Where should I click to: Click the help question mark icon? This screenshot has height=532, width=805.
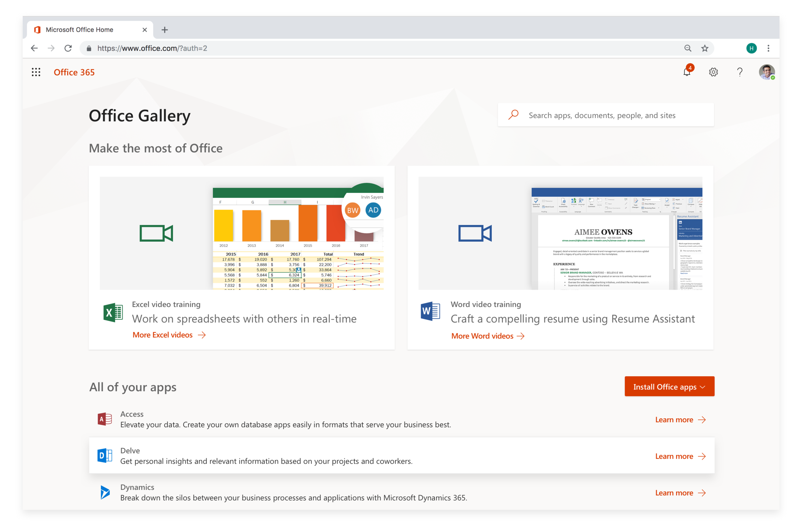(x=740, y=72)
